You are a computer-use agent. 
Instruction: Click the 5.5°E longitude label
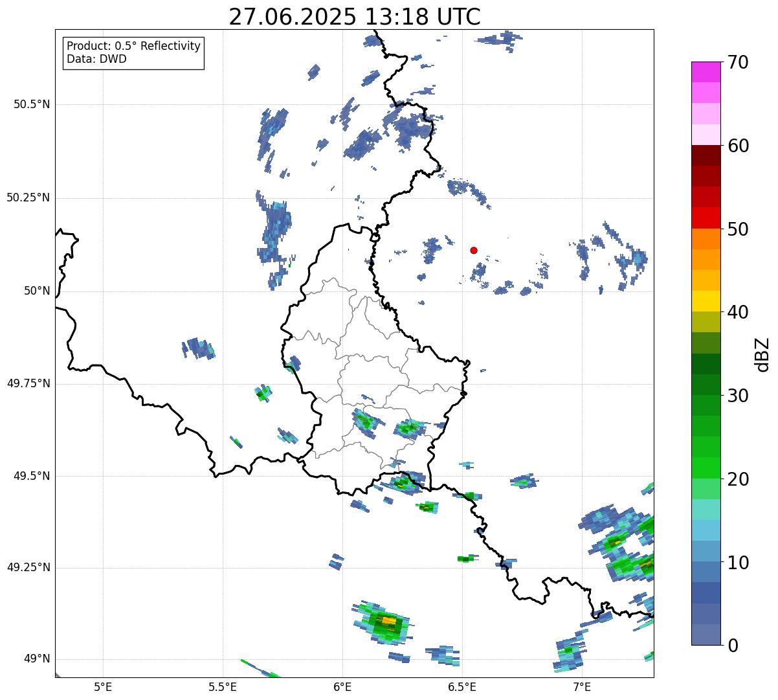tap(223, 686)
